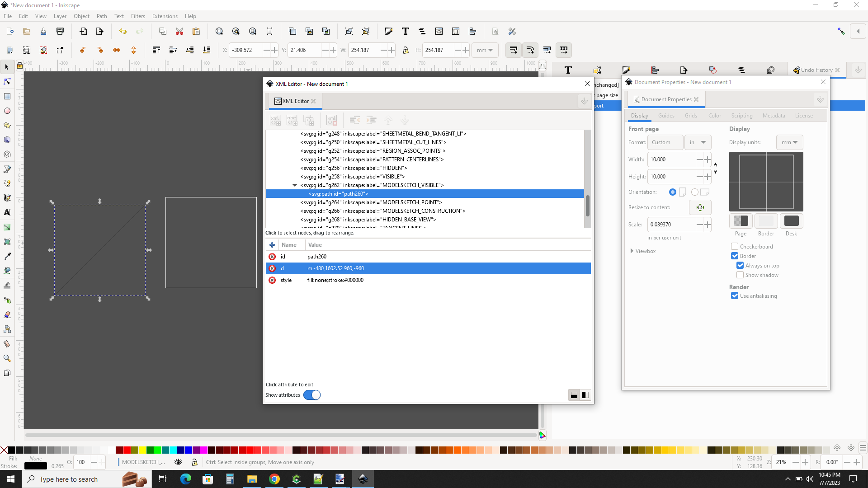Open the Display units mm dropdown
This screenshot has height=488, width=868.
pyautogui.click(x=789, y=142)
